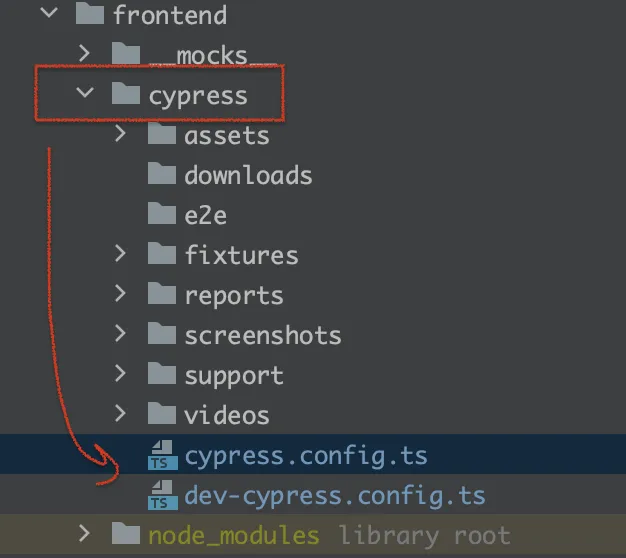Screen dimensions: 626x558
Task: Expand the videos folder chevron
Action: point(120,413)
